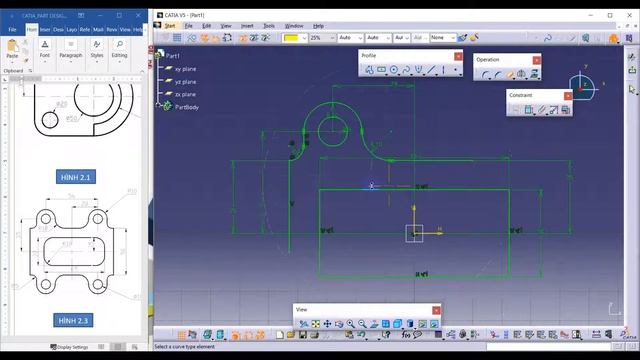Click the New document icon in CATIA toolbar

(280, 335)
